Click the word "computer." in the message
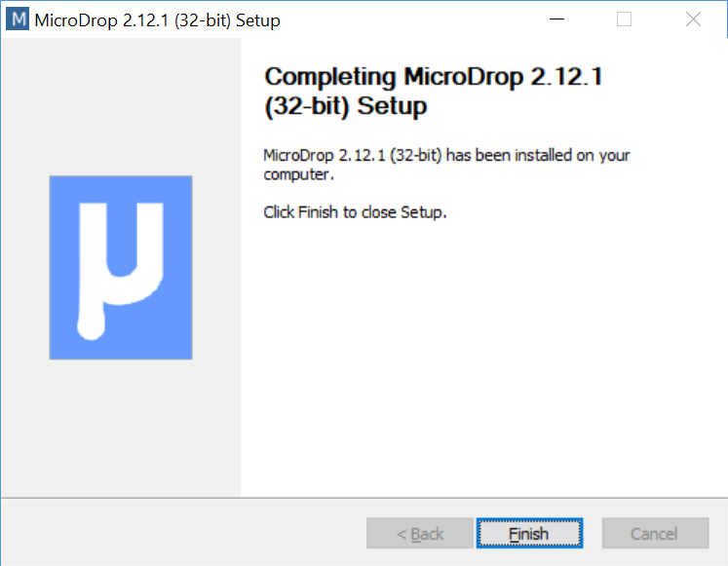The image size is (728, 566). (298, 175)
